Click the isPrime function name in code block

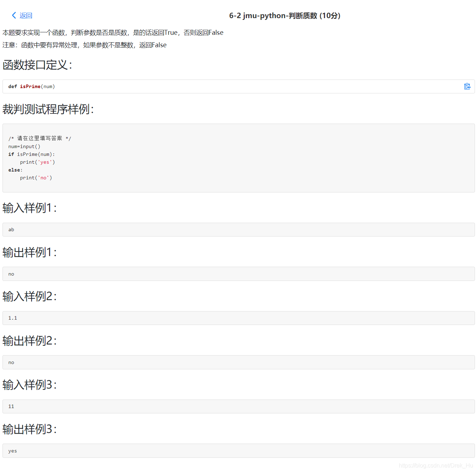30,86
